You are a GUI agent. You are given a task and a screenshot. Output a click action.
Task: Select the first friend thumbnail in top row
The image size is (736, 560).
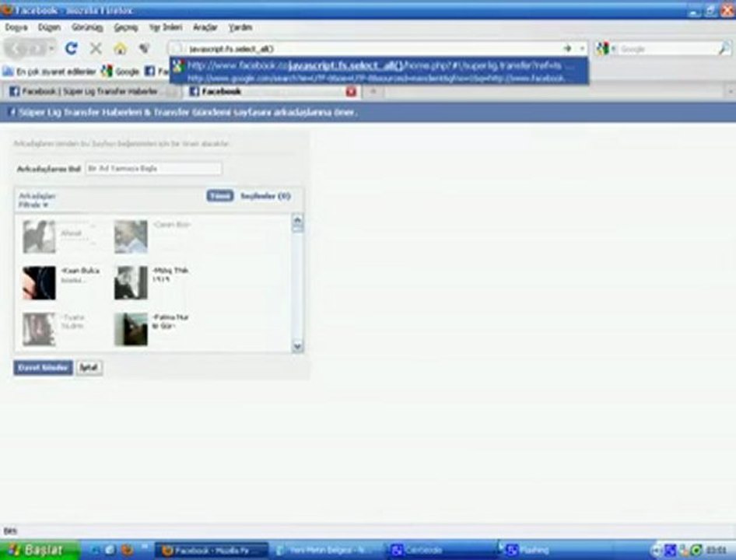click(39, 236)
